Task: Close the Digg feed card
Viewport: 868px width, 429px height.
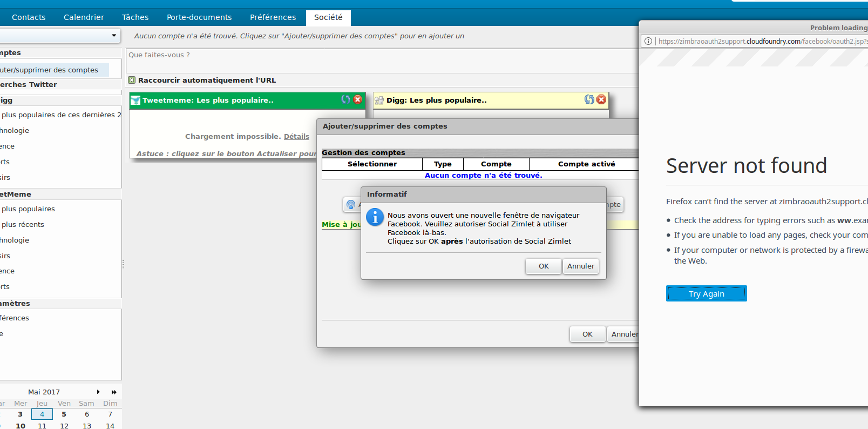Action: tap(601, 99)
